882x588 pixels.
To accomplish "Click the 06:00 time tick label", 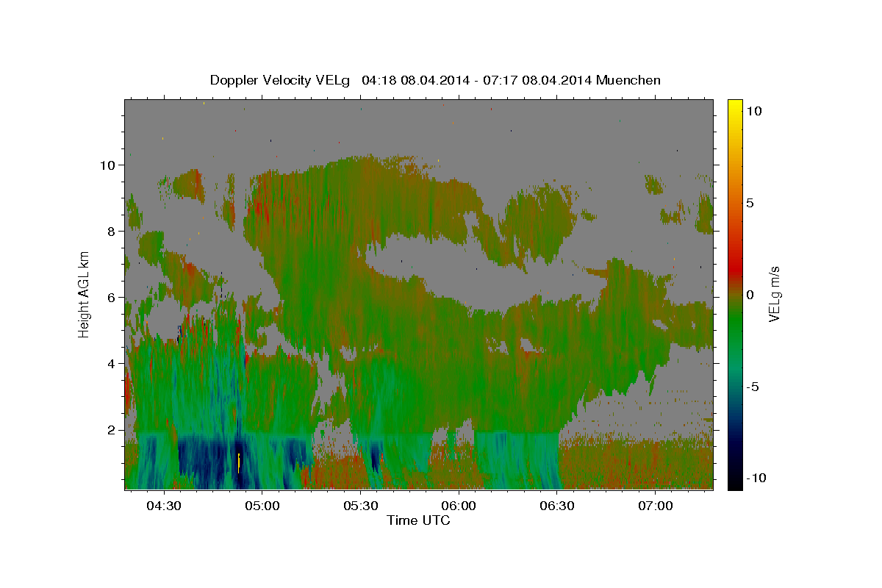I will (459, 506).
